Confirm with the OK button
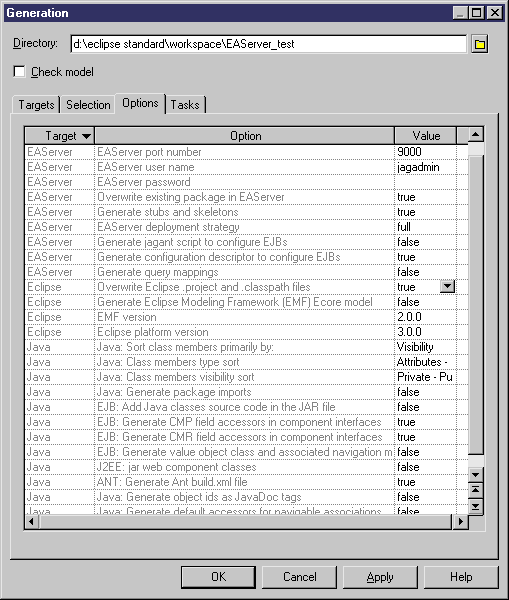The height and width of the screenshot is (600, 509). [218, 577]
